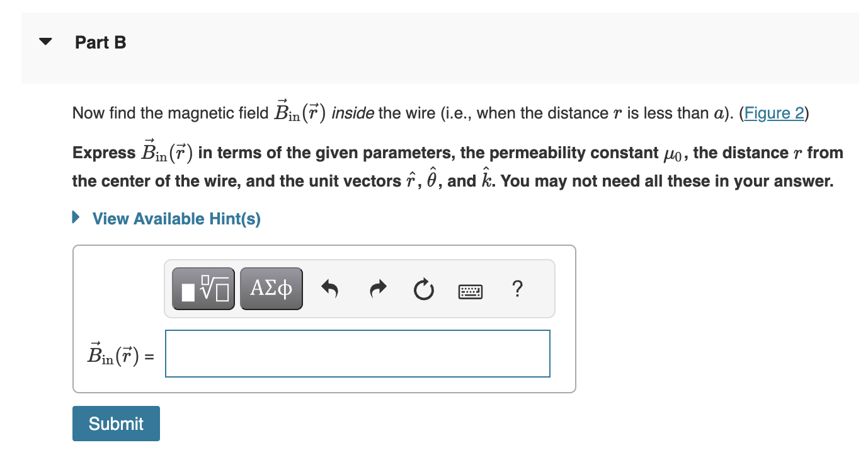Open the keyboard shortcuts panel
The width and height of the screenshot is (868, 474).
[x=470, y=291]
